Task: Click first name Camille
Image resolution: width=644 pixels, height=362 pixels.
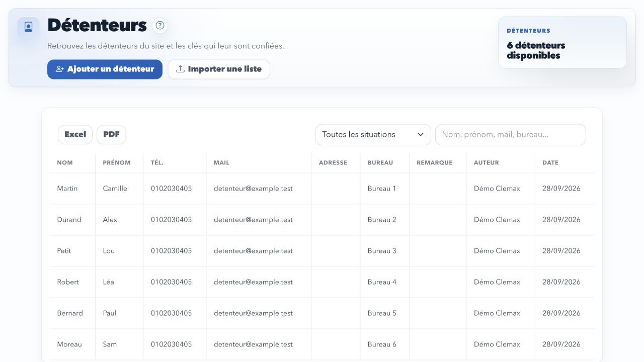Action: pos(115,189)
